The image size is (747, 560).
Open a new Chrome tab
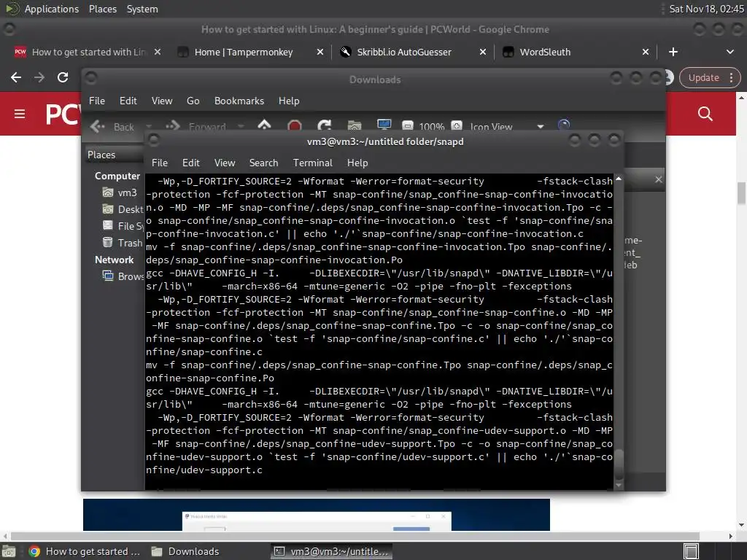[x=673, y=52]
